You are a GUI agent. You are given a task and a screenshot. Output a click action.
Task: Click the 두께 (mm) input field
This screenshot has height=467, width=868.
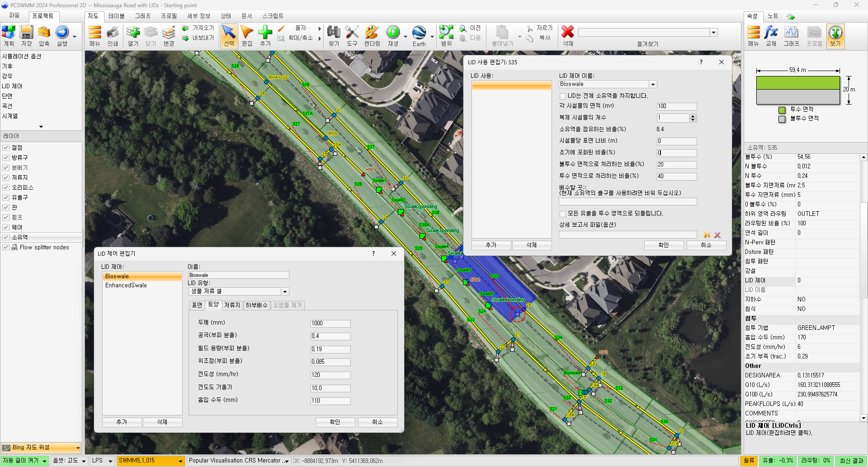click(330, 323)
